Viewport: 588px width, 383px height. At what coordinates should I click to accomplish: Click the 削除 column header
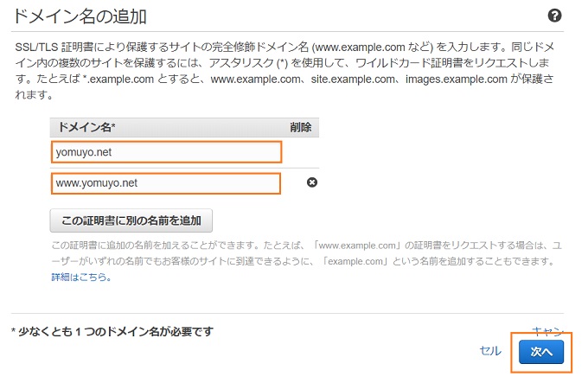click(x=300, y=127)
